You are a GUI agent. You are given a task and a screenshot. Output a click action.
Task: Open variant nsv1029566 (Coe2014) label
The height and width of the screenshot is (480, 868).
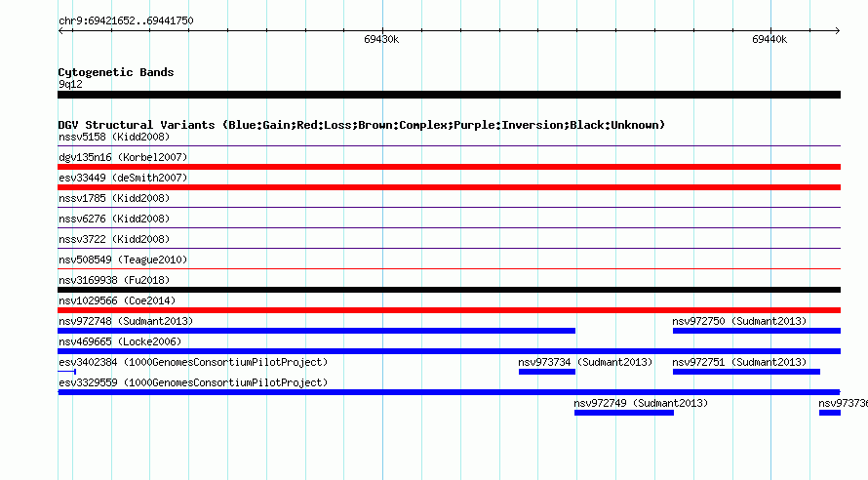117,300
